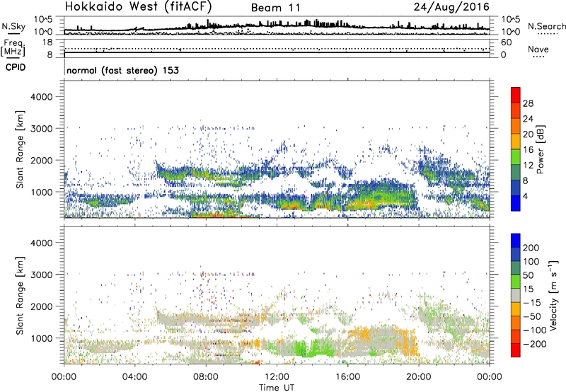Click the Velocity panel 'Slant Range [km]' label

[20, 295]
